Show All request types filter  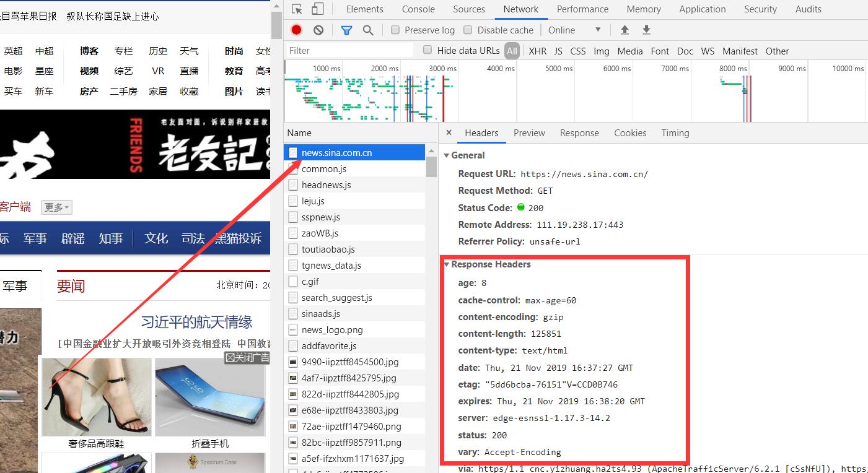click(x=512, y=51)
